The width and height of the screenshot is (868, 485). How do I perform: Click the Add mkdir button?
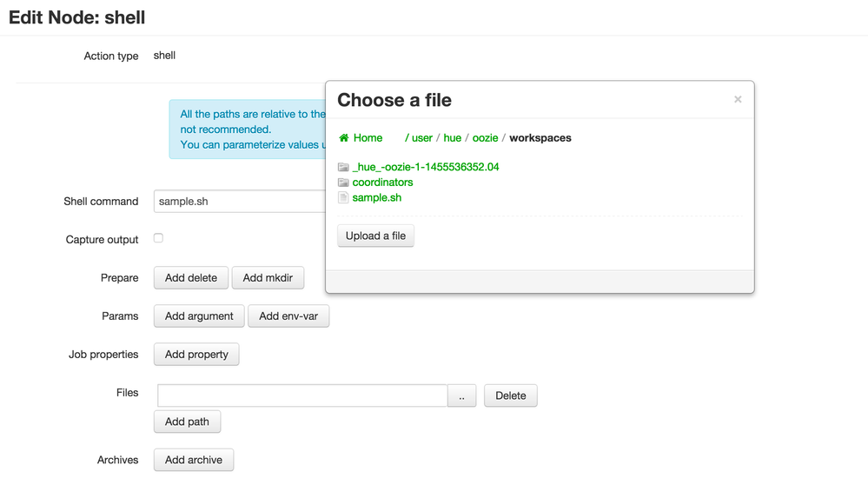pyautogui.click(x=268, y=278)
